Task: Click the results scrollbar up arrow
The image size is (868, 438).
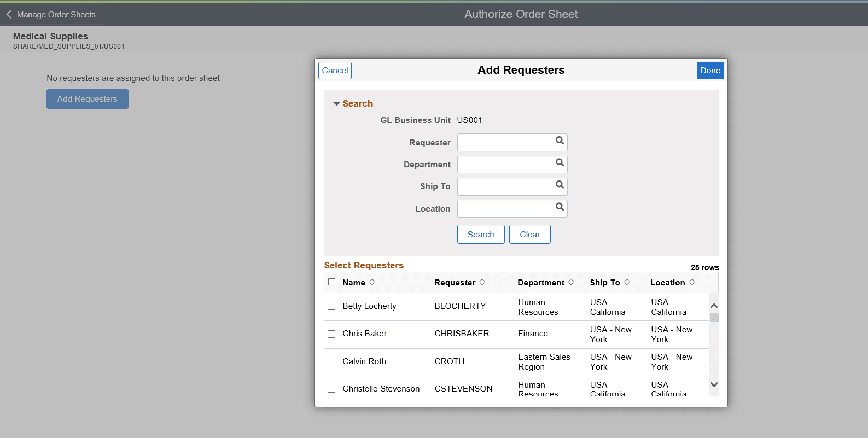Action: pyautogui.click(x=714, y=306)
